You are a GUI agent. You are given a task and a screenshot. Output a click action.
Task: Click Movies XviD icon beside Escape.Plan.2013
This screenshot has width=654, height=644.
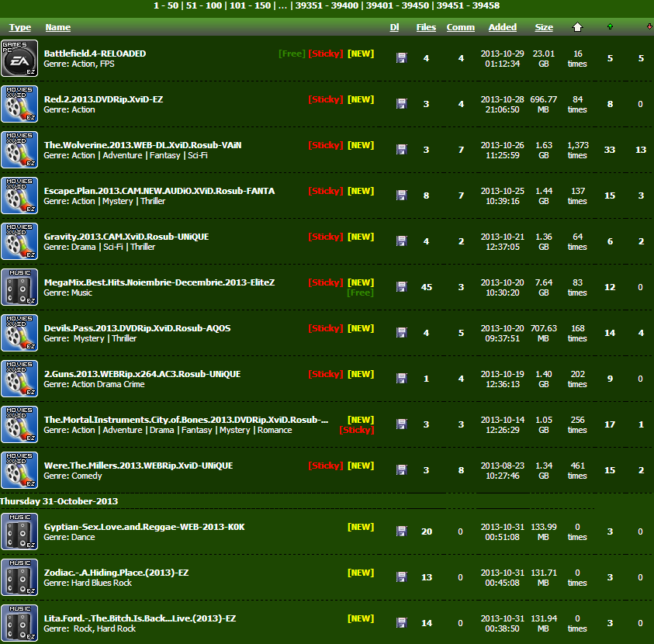coord(19,196)
